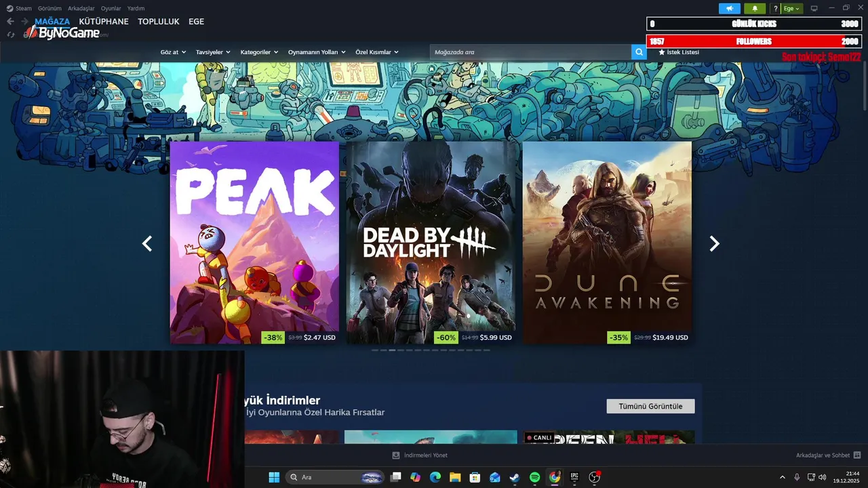The image size is (868, 488).
Task: Expand the Kategoriler dropdown
Action: point(259,52)
